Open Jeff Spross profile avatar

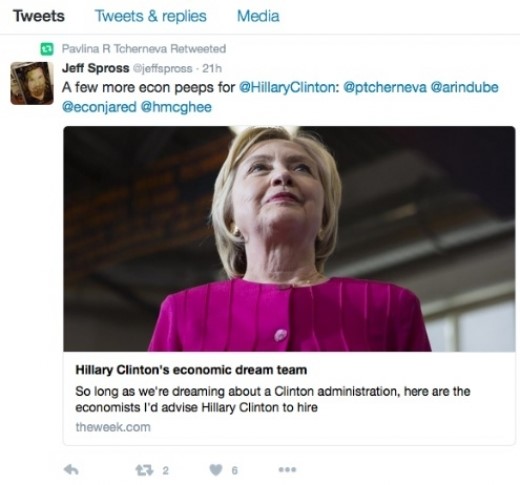pyautogui.click(x=32, y=83)
